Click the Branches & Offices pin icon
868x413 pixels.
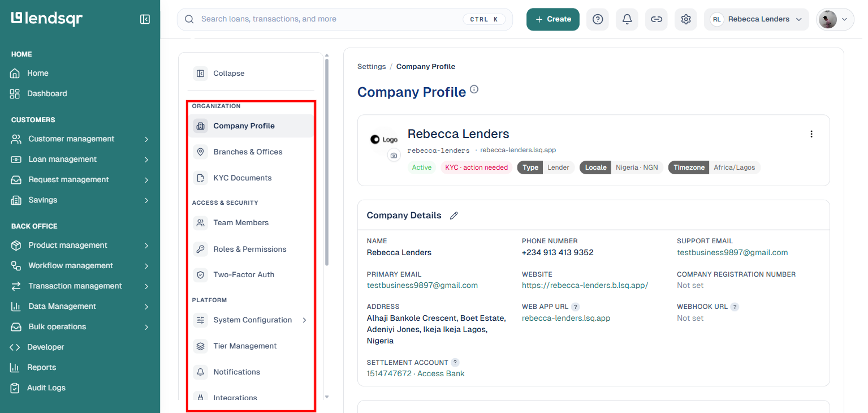click(x=200, y=152)
